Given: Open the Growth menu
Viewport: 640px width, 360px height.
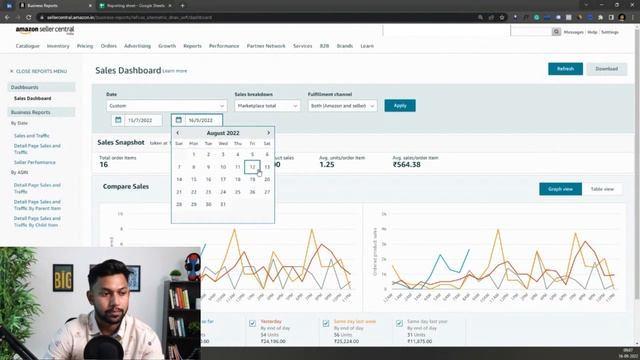Looking at the screenshot, I should click(x=167, y=46).
